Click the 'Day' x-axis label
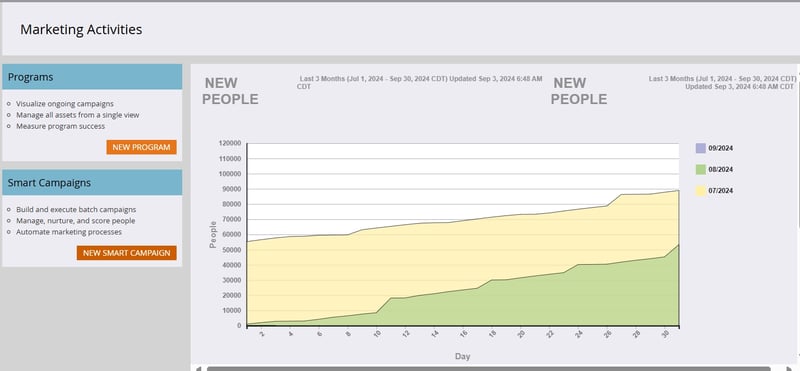The image size is (800, 371). click(462, 357)
